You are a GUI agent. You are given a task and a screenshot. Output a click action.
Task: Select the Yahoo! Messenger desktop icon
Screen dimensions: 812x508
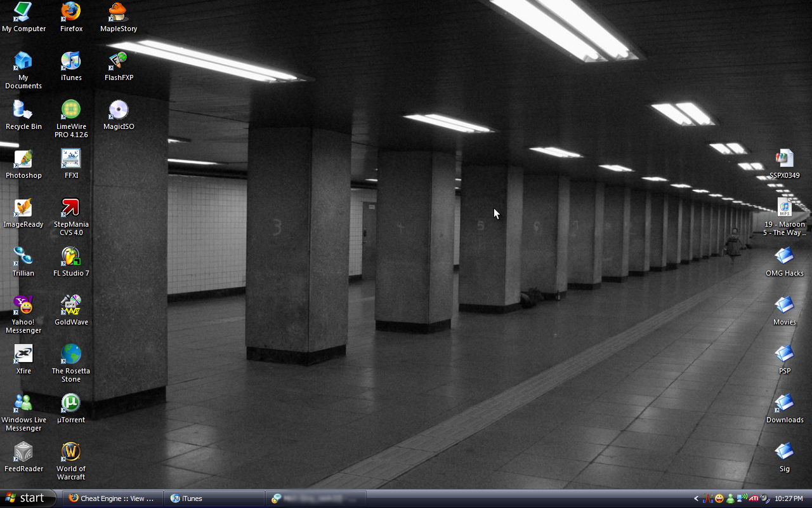pos(23,314)
